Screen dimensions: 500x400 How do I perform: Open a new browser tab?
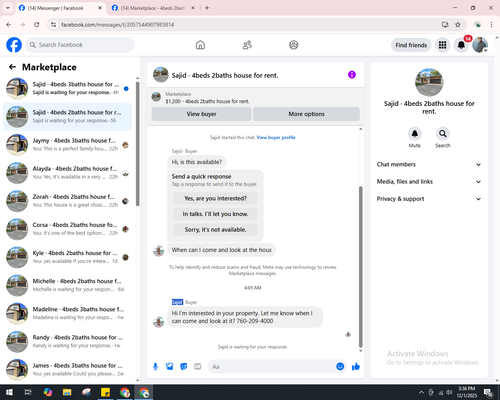pos(207,8)
